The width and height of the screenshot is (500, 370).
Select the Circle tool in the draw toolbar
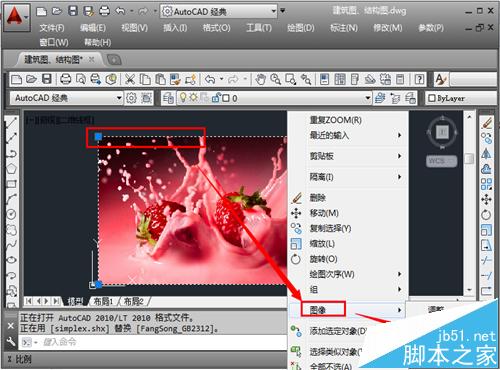tap(11, 214)
